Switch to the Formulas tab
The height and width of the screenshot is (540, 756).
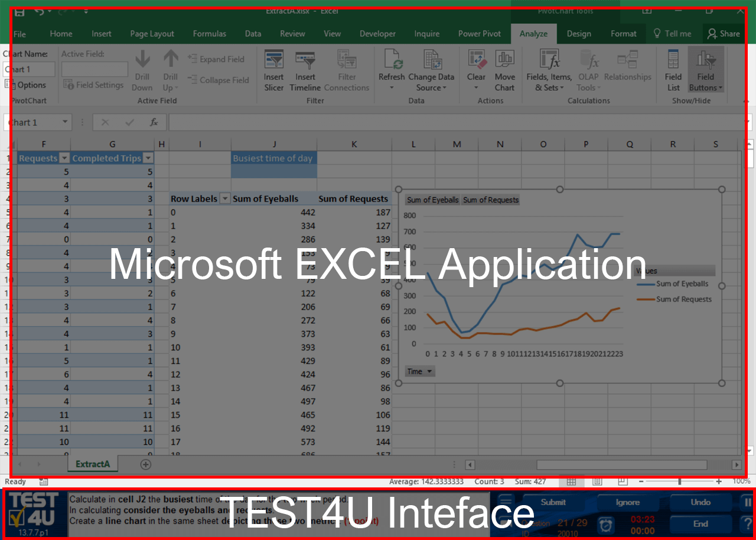point(210,34)
